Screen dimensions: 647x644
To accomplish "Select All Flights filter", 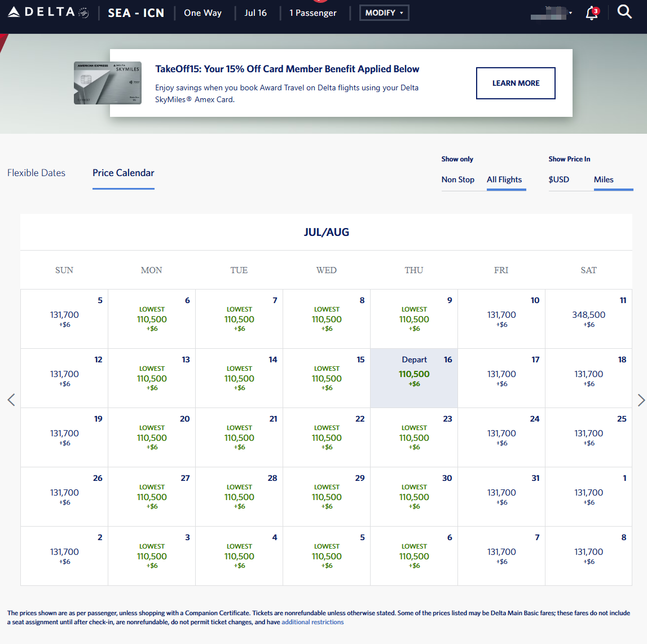I will (504, 179).
